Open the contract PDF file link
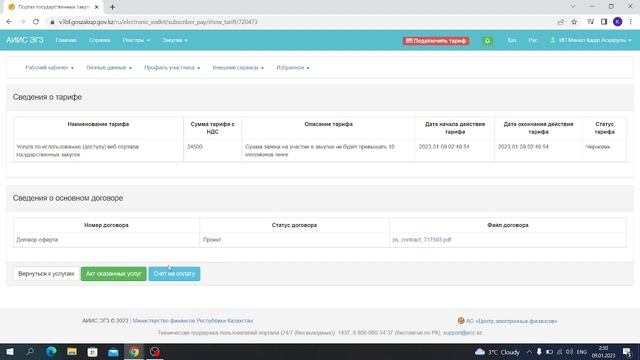The width and height of the screenshot is (640, 360). click(x=422, y=240)
